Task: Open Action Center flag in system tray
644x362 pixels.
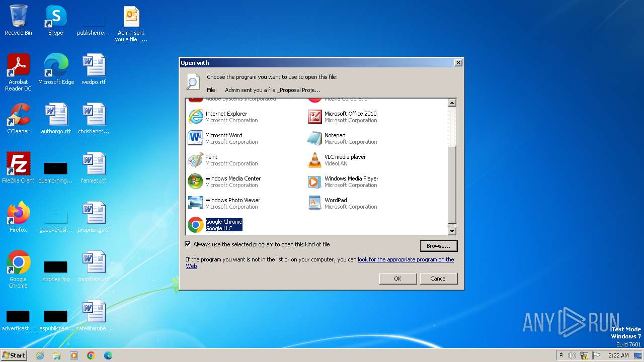Action: click(596, 355)
